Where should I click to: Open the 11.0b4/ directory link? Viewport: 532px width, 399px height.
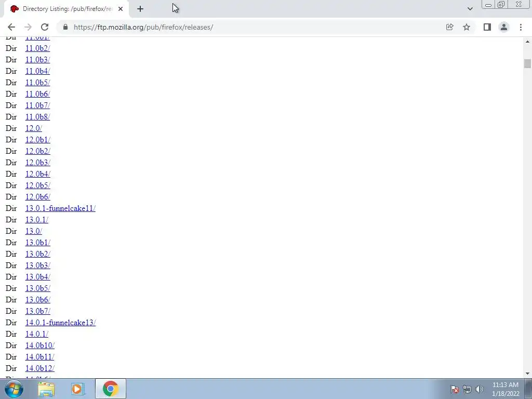(37, 71)
